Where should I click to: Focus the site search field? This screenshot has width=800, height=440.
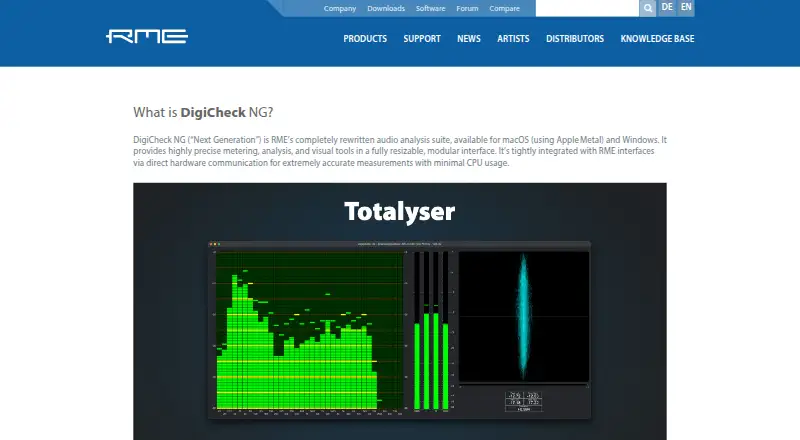[x=587, y=8]
